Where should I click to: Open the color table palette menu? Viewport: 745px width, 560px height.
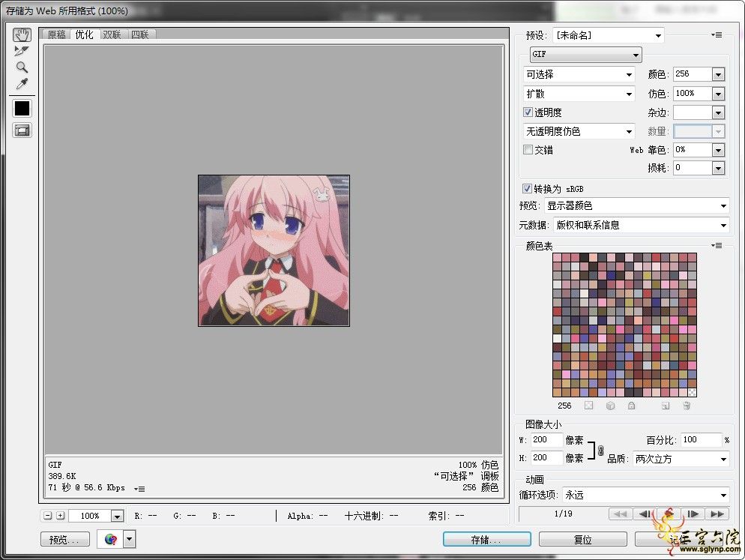(x=717, y=246)
